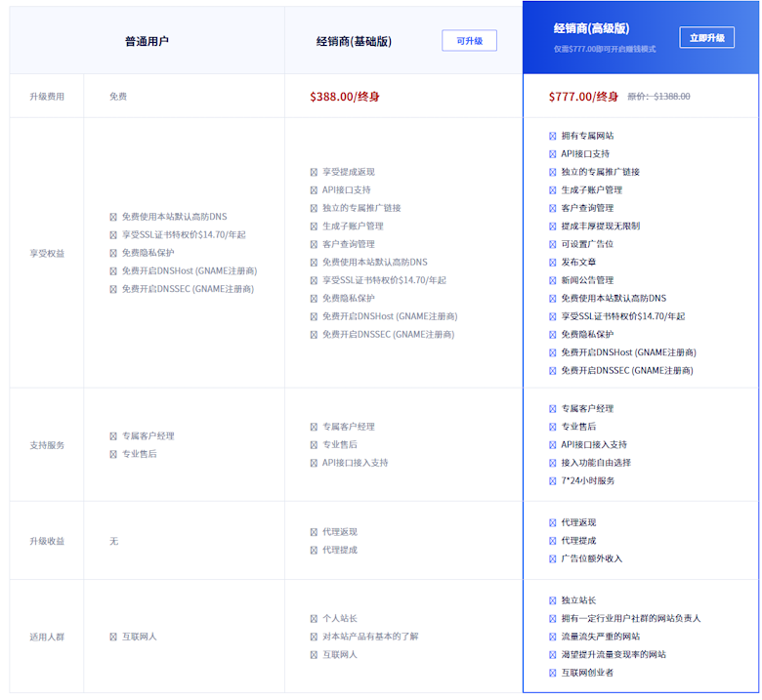Click 专属客户经理 in 高级版 column
Image resolution: width=762 pixels, height=700 pixels.
point(587,409)
